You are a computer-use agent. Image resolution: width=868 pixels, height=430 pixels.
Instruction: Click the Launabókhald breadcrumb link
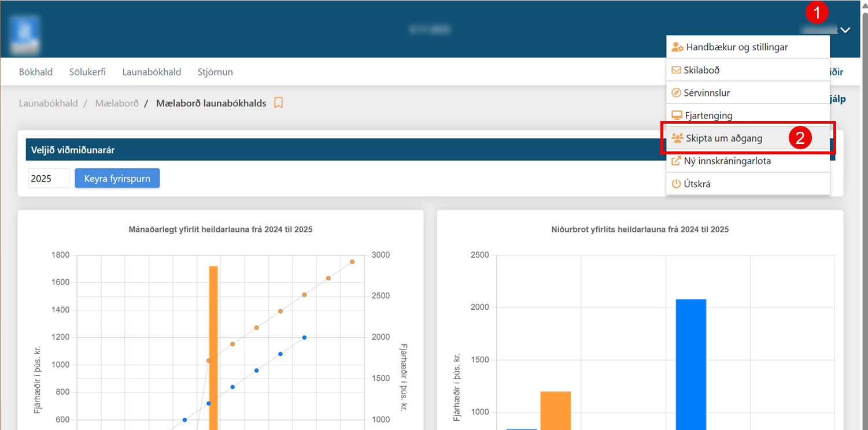(x=48, y=103)
